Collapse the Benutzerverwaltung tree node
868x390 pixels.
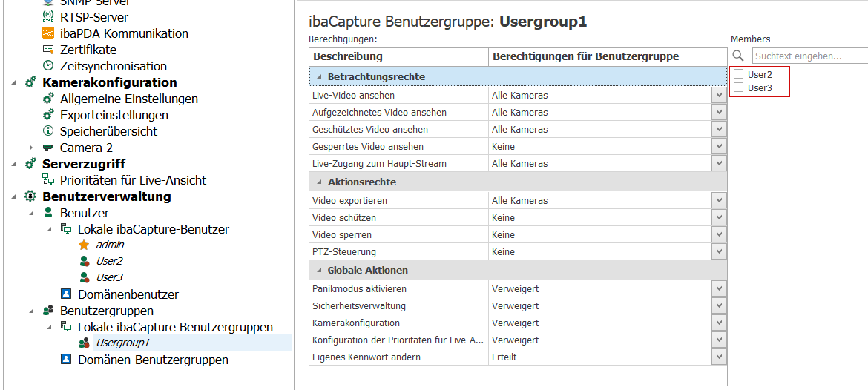13,197
